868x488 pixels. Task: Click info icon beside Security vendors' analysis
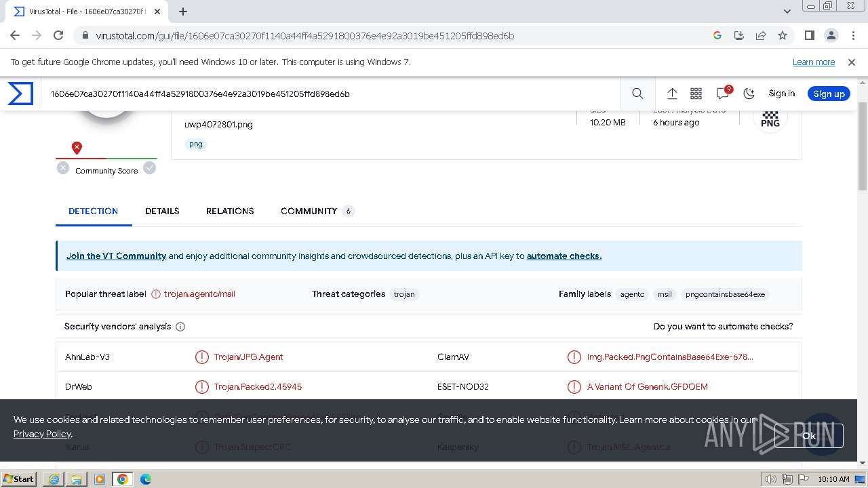tap(180, 327)
